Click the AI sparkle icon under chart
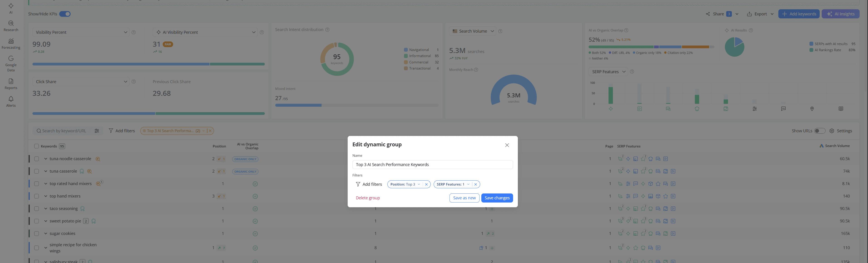 611,109
